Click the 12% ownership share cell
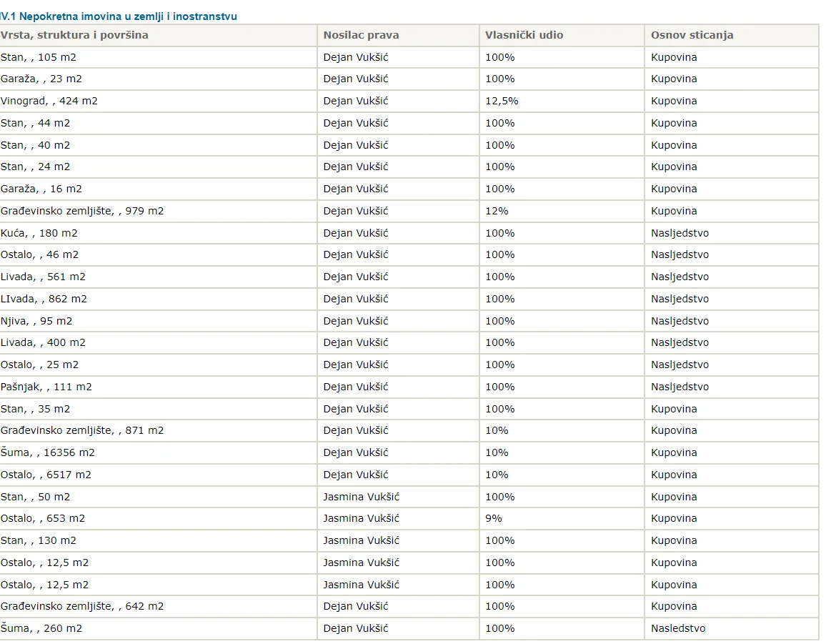This screenshot has height=644, width=826. coord(562,212)
